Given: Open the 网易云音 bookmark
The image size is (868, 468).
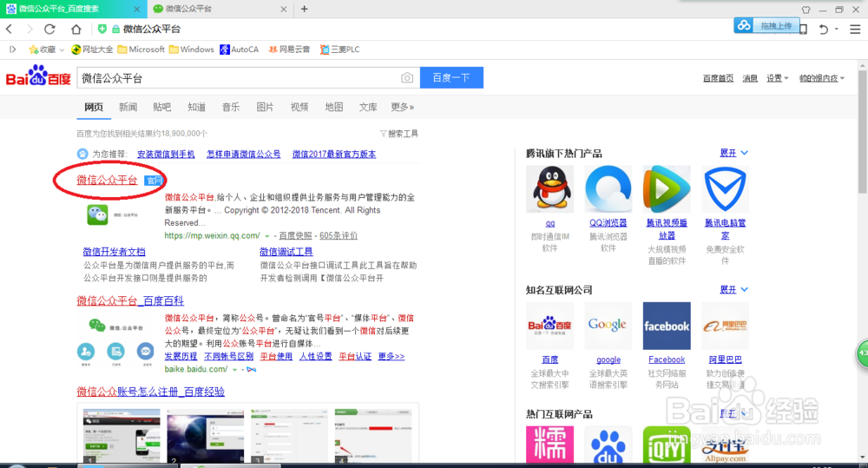Looking at the screenshot, I should click(x=289, y=49).
